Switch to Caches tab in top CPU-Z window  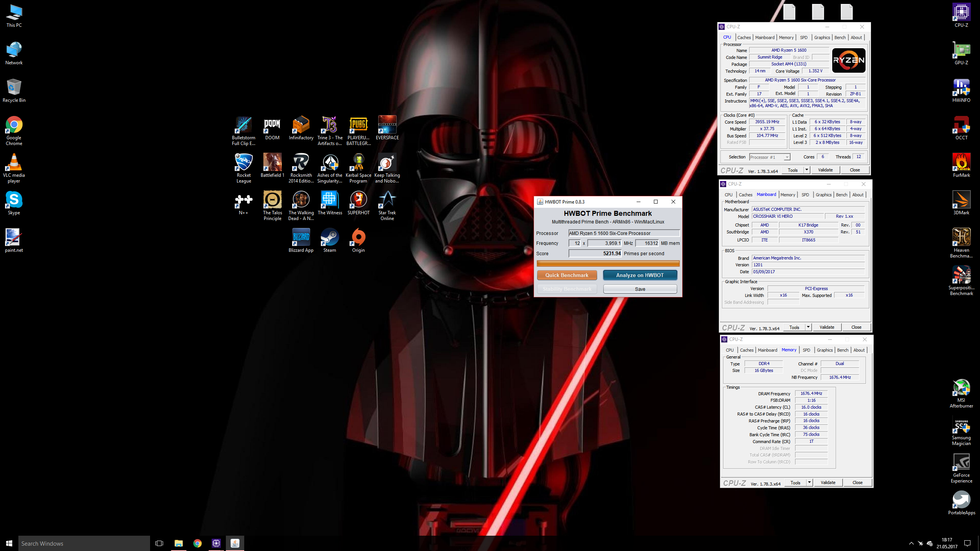coord(744,37)
